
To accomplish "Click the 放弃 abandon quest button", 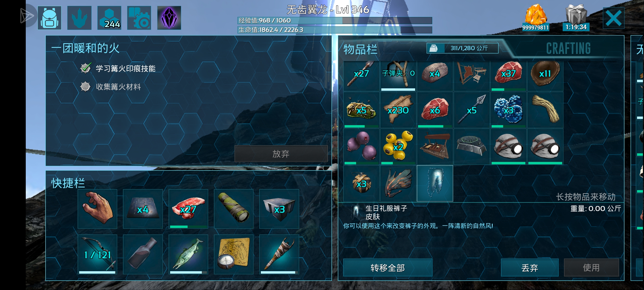I will 281,154.
